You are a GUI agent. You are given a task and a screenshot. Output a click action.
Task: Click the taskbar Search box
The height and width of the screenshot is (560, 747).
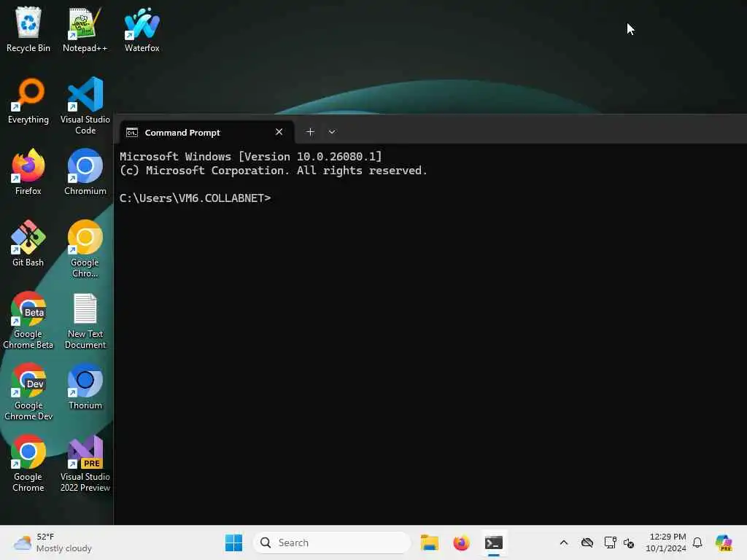click(332, 542)
